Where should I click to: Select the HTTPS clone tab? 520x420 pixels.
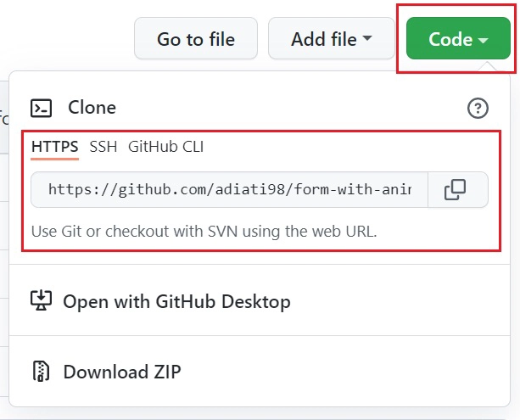55,147
